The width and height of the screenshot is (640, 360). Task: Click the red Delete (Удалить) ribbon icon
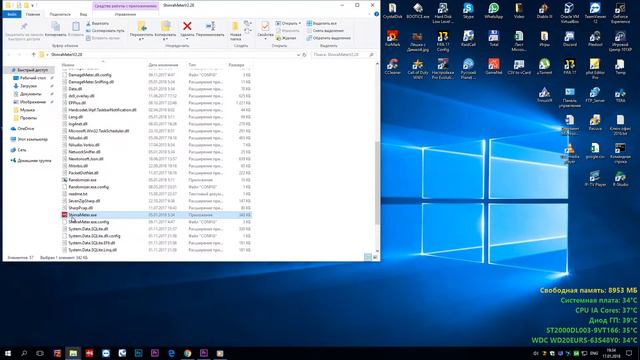pyautogui.click(x=187, y=27)
